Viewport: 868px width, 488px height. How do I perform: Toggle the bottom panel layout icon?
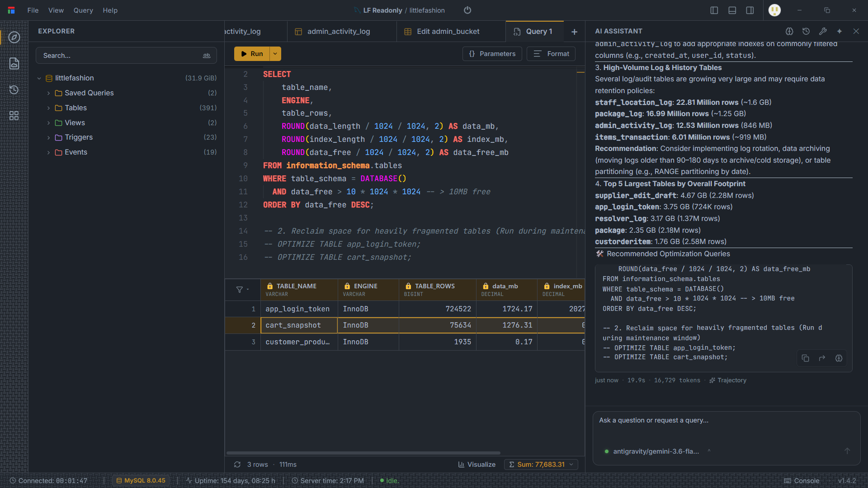point(732,10)
